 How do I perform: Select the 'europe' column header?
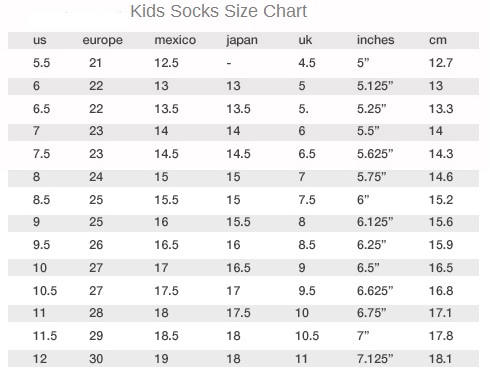103,41
